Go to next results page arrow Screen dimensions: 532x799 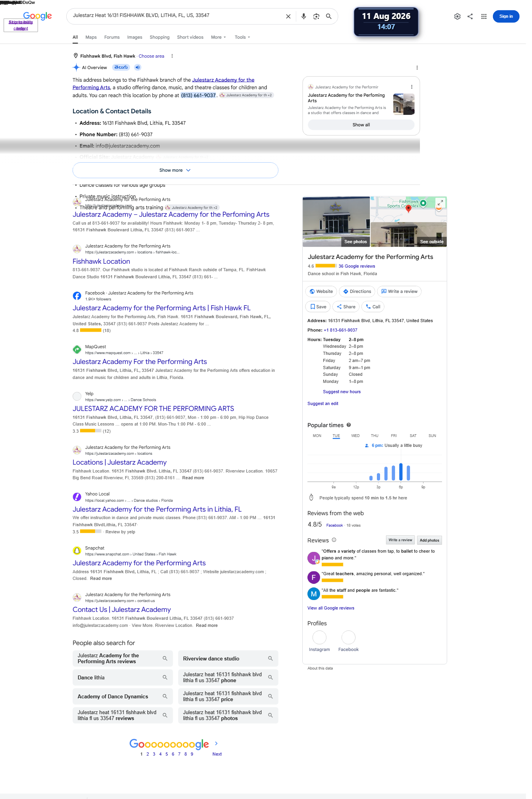[x=216, y=743]
